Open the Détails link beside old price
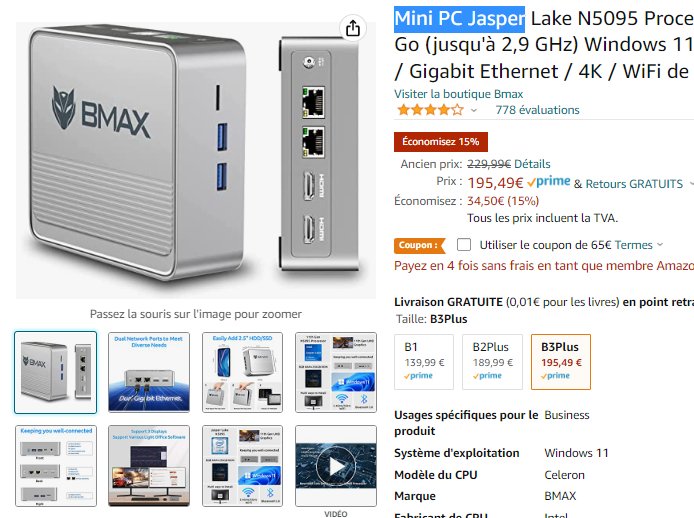The image size is (694, 518). [532, 164]
